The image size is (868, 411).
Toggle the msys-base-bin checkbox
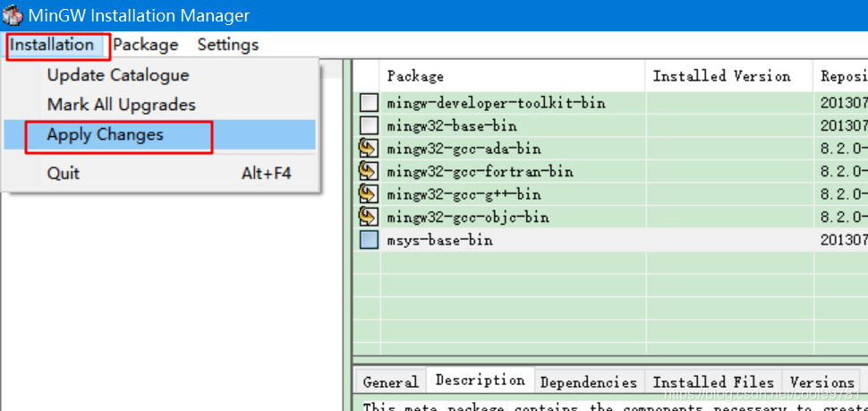click(x=369, y=240)
